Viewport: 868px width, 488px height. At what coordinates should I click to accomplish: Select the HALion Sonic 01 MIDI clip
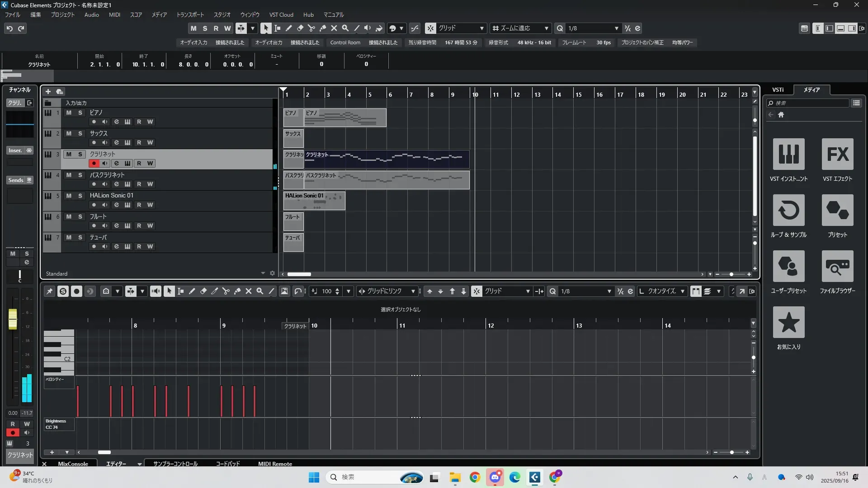pyautogui.click(x=314, y=201)
